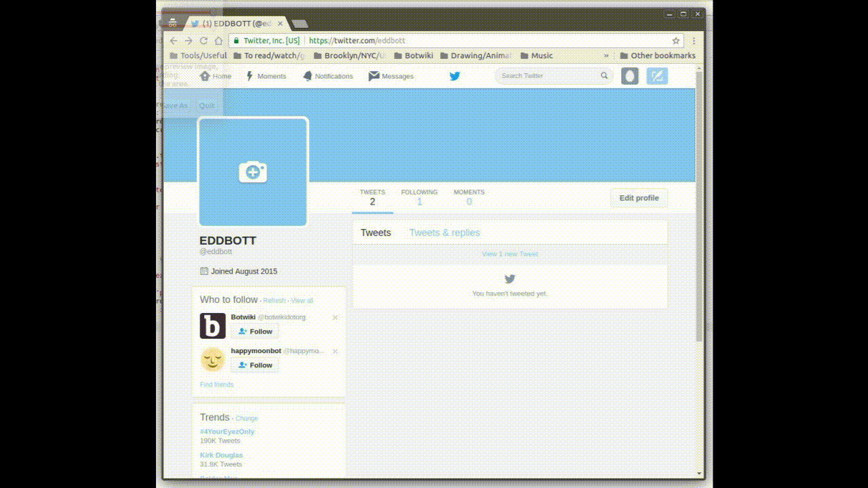This screenshot has width=868, height=488.
Task: Open the Music bookmarks folder
Action: pyautogui.click(x=536, y=56)
